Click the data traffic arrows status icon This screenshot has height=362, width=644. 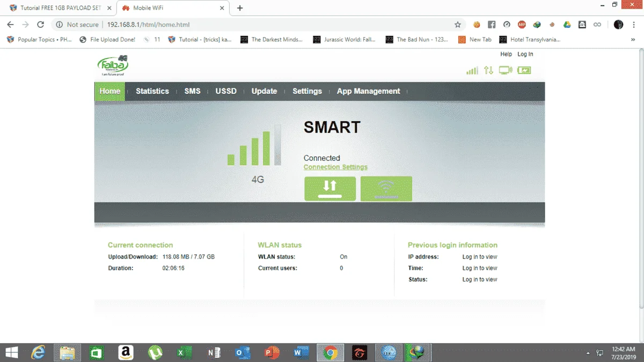488,70
